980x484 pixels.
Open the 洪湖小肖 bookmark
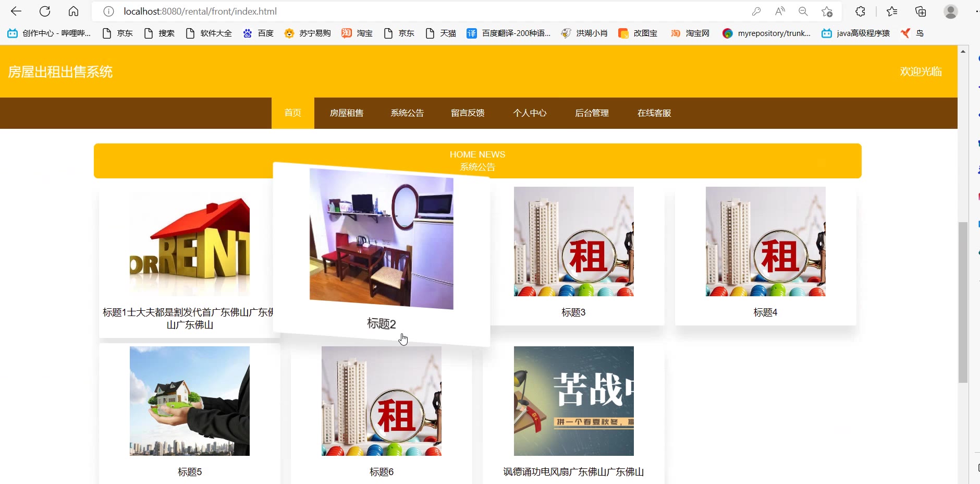(584, 33)
